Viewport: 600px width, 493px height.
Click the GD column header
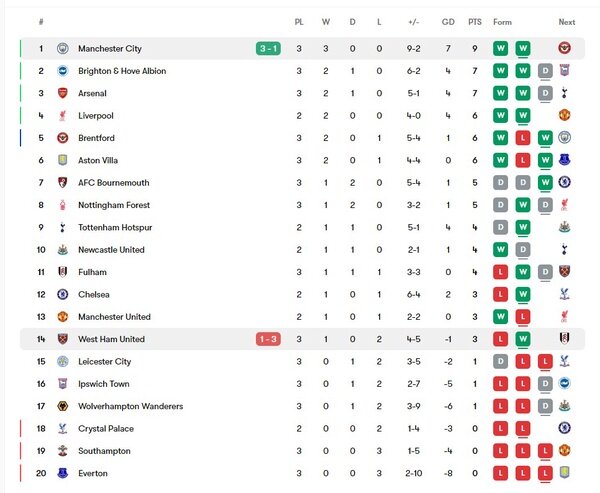[449, 22]
